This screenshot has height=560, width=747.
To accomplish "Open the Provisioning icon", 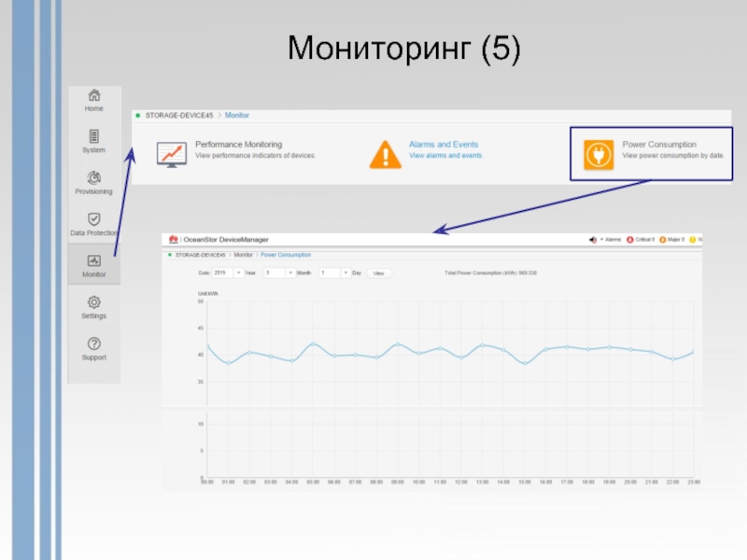I will 94,177.
